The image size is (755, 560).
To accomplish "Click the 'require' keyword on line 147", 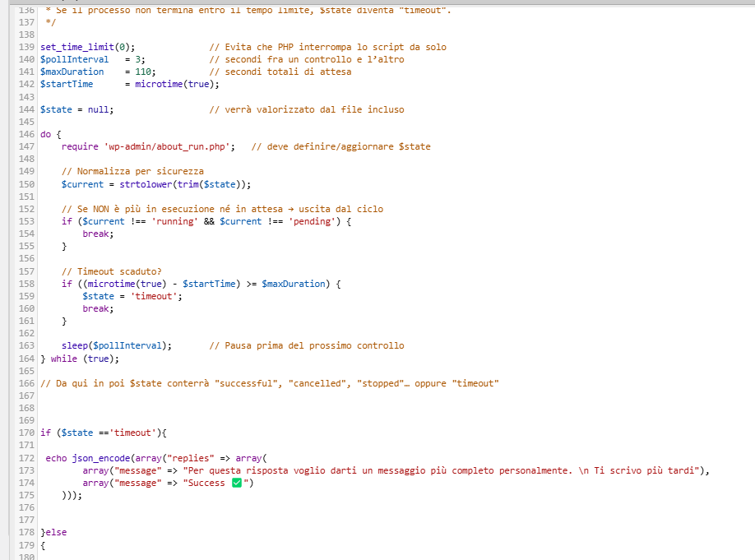I will coord(80,147).
